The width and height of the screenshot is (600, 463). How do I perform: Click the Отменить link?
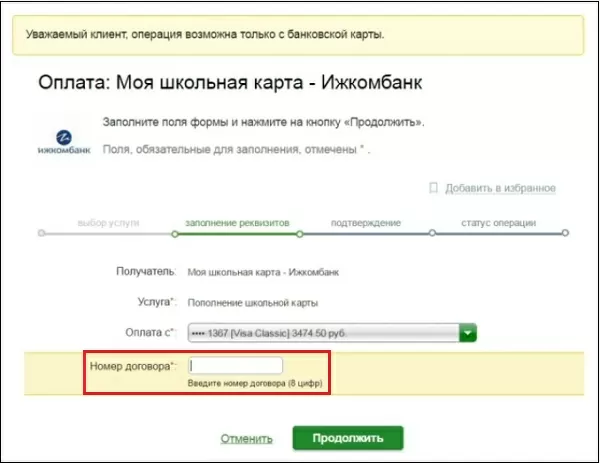pos(246,438)
